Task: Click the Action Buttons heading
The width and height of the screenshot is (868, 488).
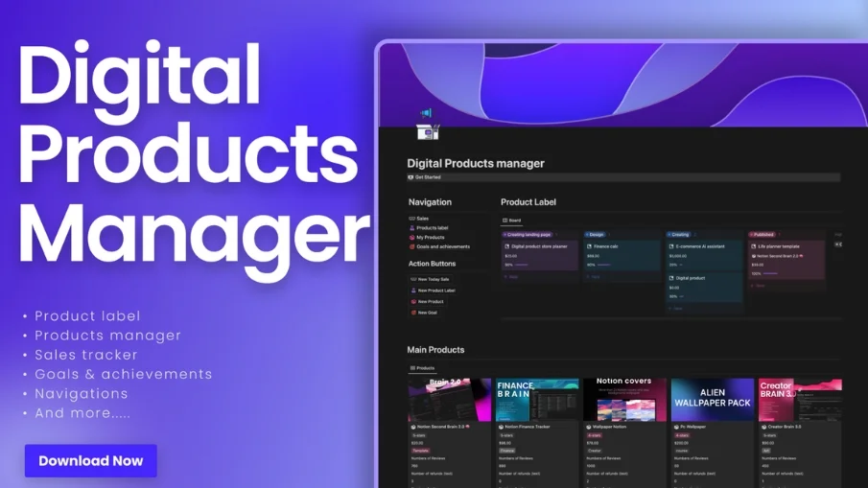Action: tap(432, 264)
